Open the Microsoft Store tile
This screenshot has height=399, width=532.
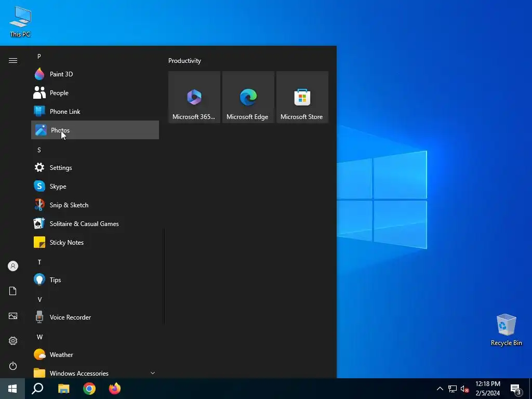pyautogui.click(x=302, y=97)
